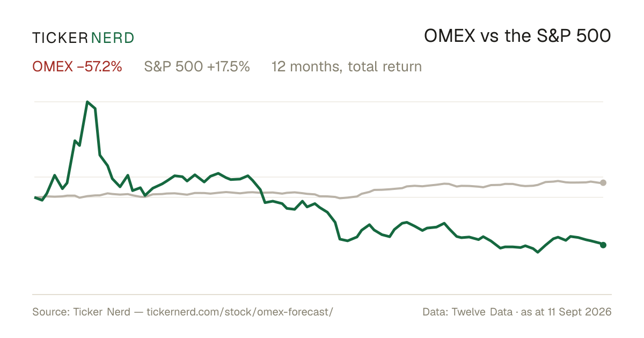Click the horizontal footer divider line
The height and width of the screenshot is (338, 644).
click(322, 294)
